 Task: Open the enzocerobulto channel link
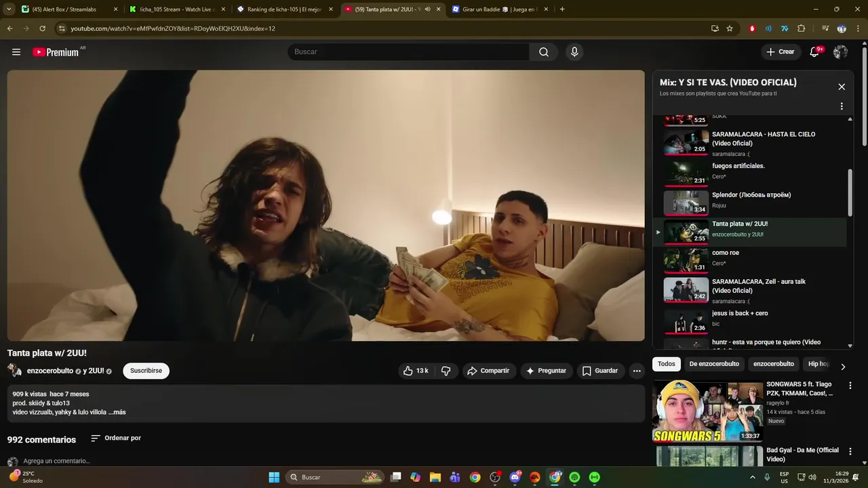coord(50,371)
